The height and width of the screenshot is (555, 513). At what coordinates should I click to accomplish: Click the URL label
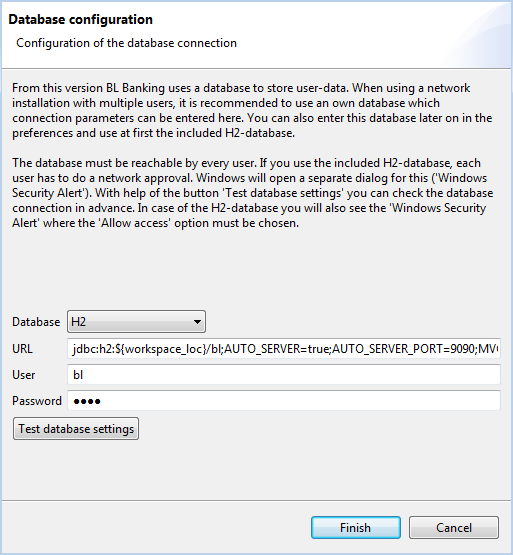(x=22, y=349)
